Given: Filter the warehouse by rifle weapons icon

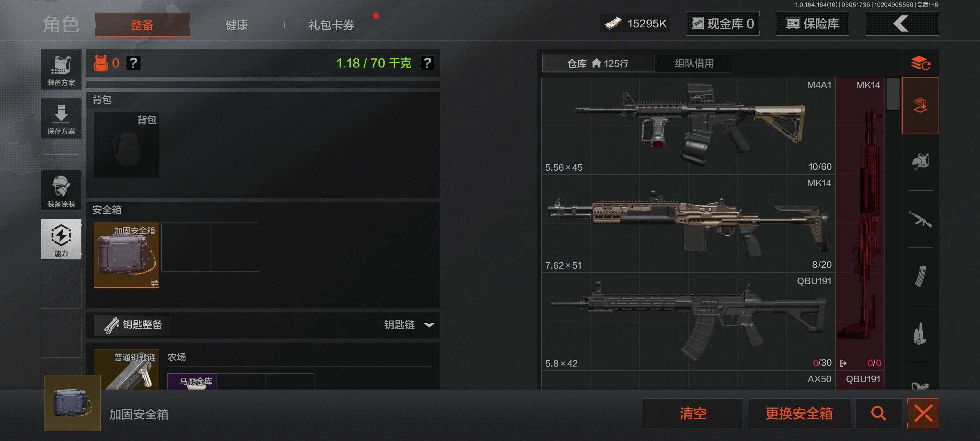Looking at the screenshot, I should 920,219.
